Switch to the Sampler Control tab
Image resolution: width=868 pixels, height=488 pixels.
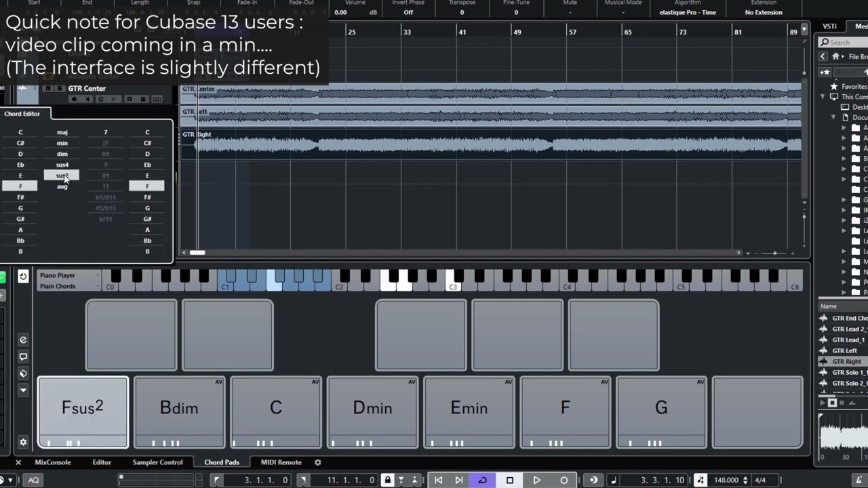tap(157, 462)
